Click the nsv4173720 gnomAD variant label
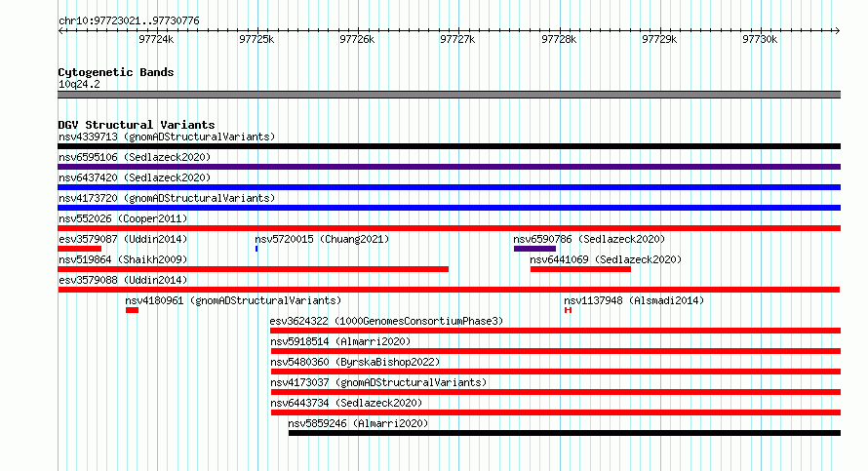 tap(167, 198)
